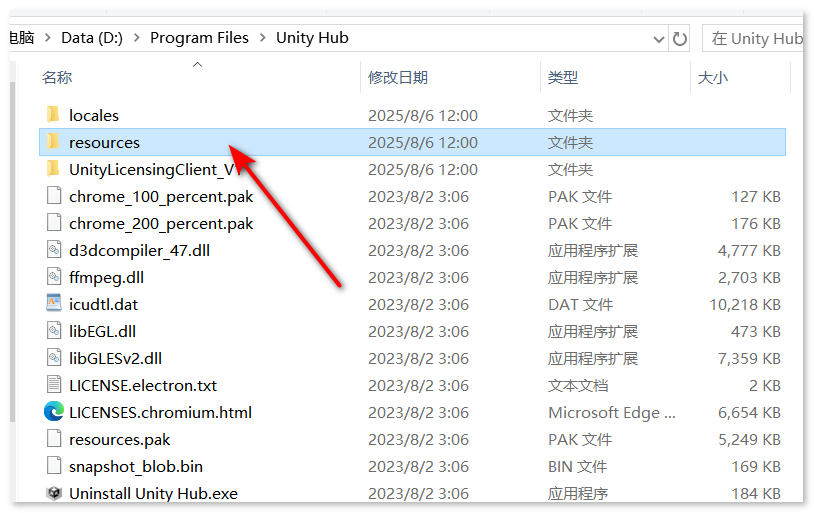This screenshot has width=814, height=513.
Task: Select the ffmpeg.dll file name
Action: click(106, 278)
